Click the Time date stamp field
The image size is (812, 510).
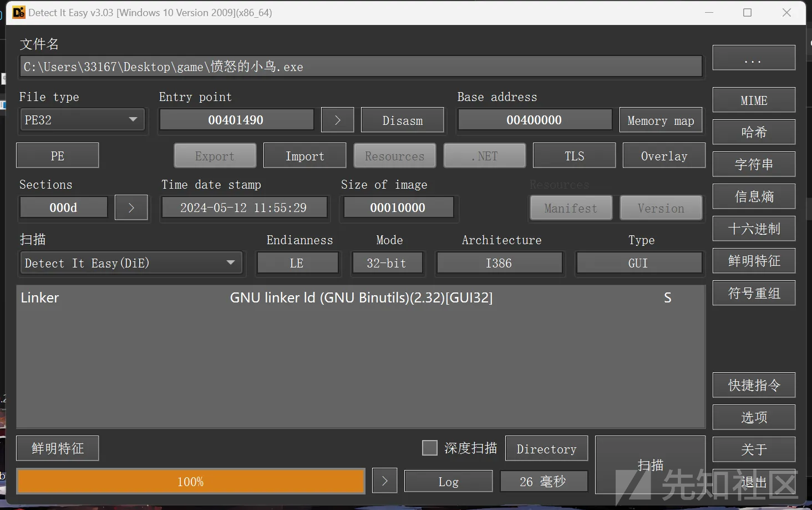tap(243, 208)
